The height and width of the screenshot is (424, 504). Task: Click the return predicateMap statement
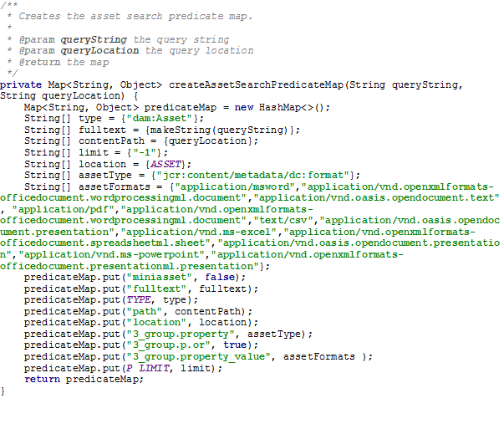pos(84,380)
